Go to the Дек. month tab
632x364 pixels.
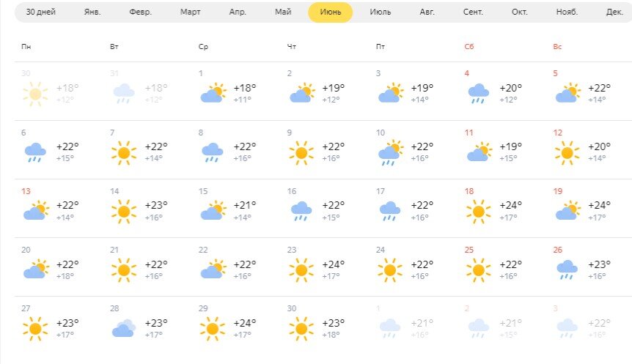pos(614,12)
